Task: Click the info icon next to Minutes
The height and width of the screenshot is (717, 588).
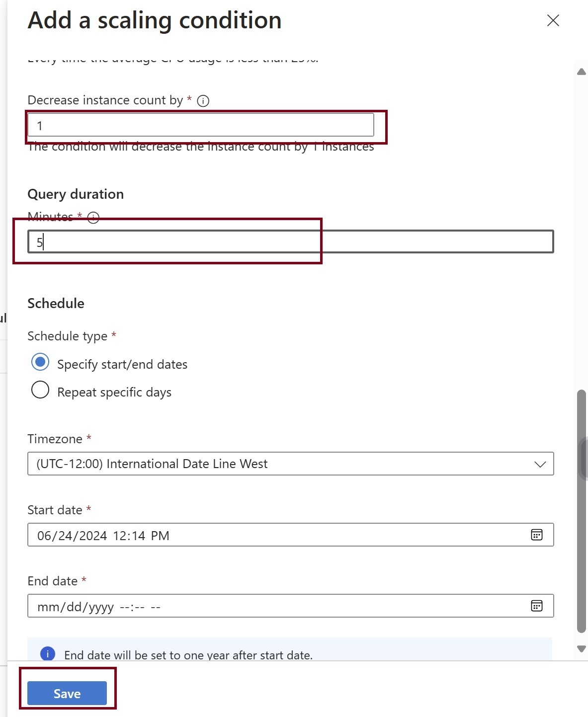Action: click(93, 218)
